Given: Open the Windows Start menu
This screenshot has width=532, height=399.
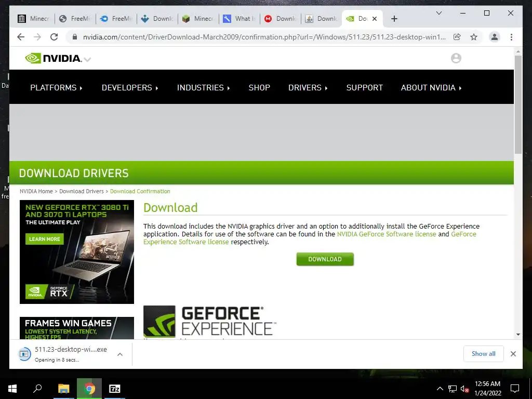Looking at the screenshot, I should (12, 389).
